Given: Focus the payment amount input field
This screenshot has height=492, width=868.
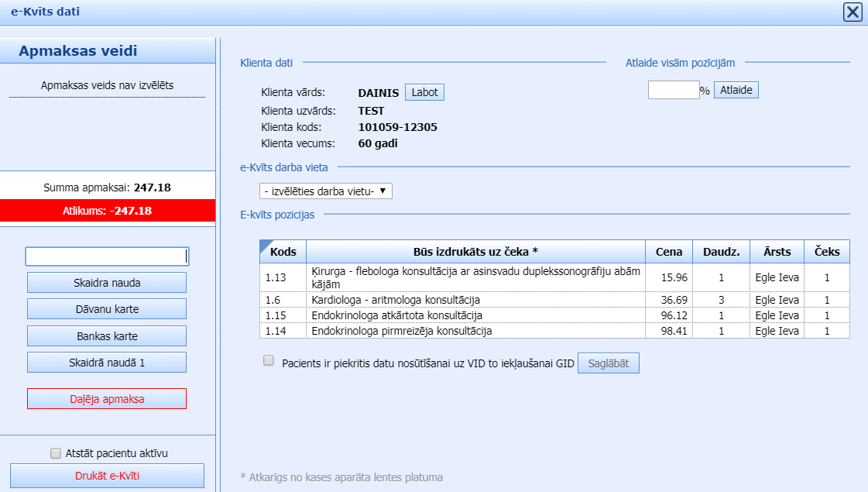Looking at the screenshot, I should click(107, 256).
